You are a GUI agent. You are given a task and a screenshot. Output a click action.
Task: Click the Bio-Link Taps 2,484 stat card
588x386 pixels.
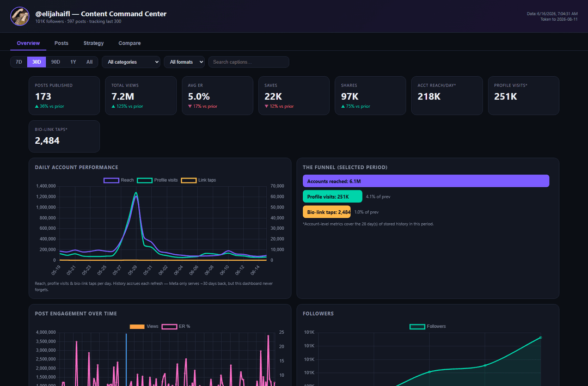point(64,137)
